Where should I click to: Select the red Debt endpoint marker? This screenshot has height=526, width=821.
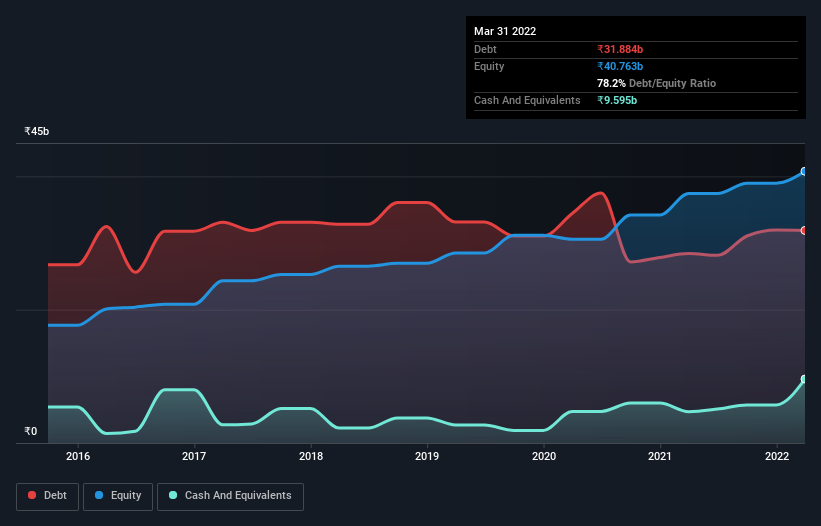point(804,230)
